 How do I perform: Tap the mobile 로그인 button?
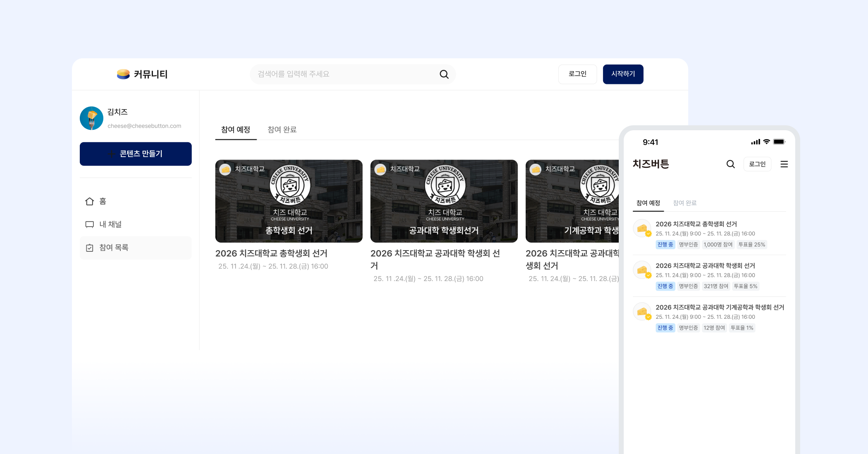click(x=757, y=164)
